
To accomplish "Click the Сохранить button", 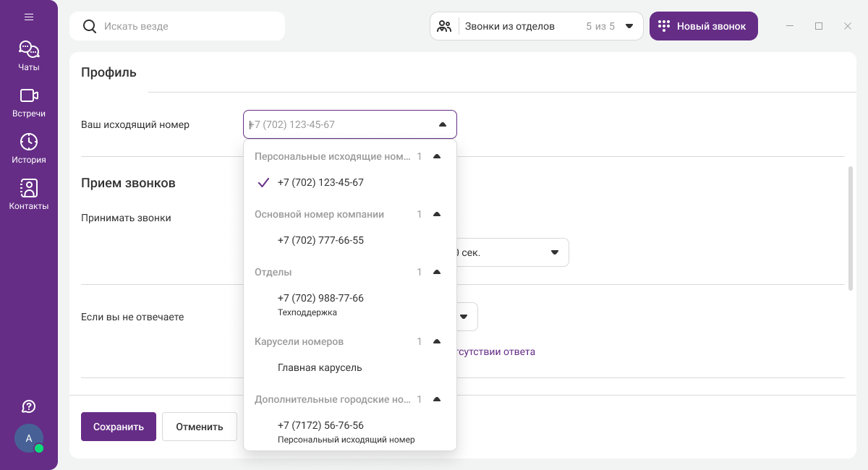I will pos(119,427).
